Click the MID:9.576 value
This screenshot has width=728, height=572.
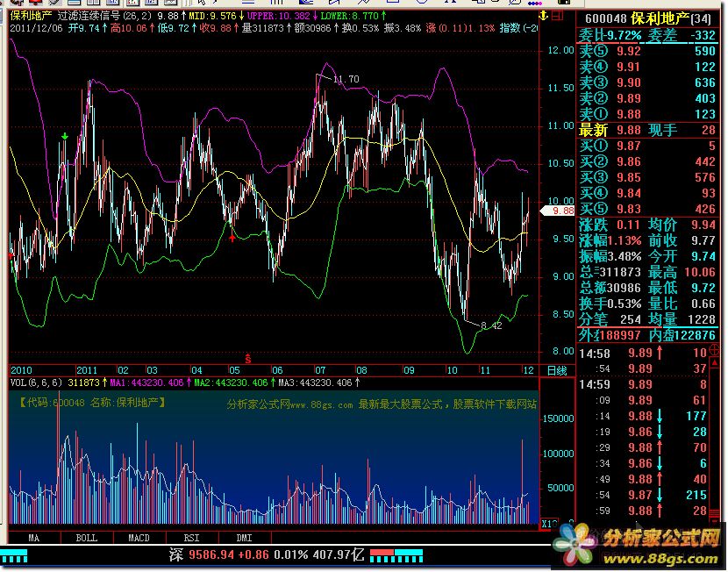coord(213,16)
